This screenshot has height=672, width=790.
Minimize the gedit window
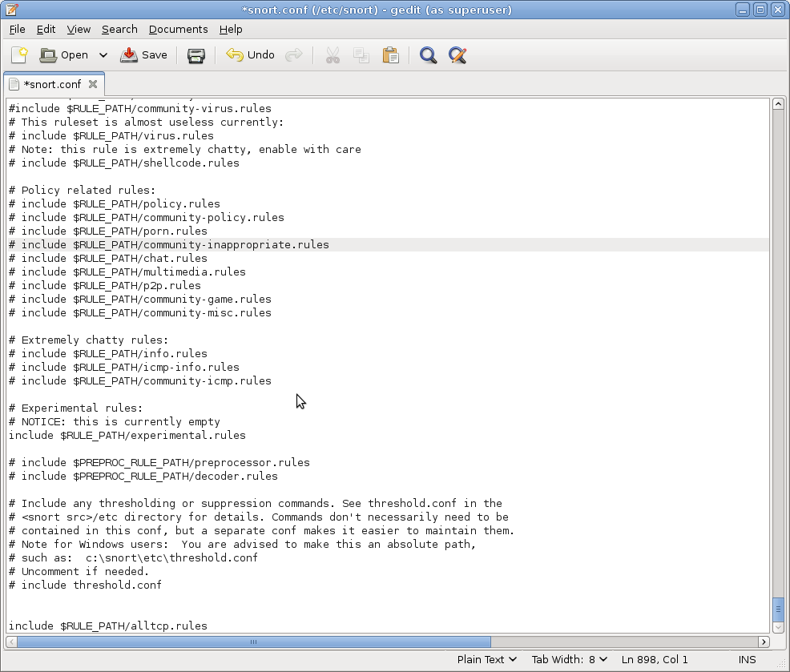coord(742,10)
